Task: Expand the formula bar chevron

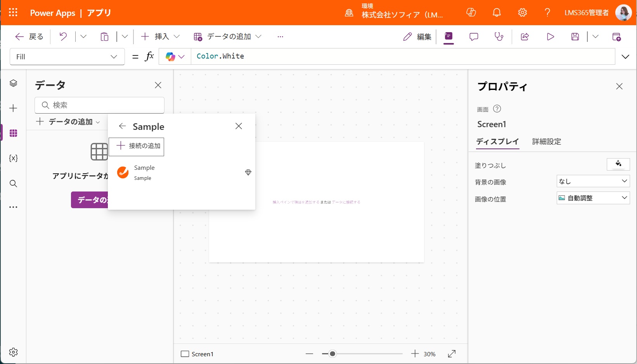Action: coord(625,57)
